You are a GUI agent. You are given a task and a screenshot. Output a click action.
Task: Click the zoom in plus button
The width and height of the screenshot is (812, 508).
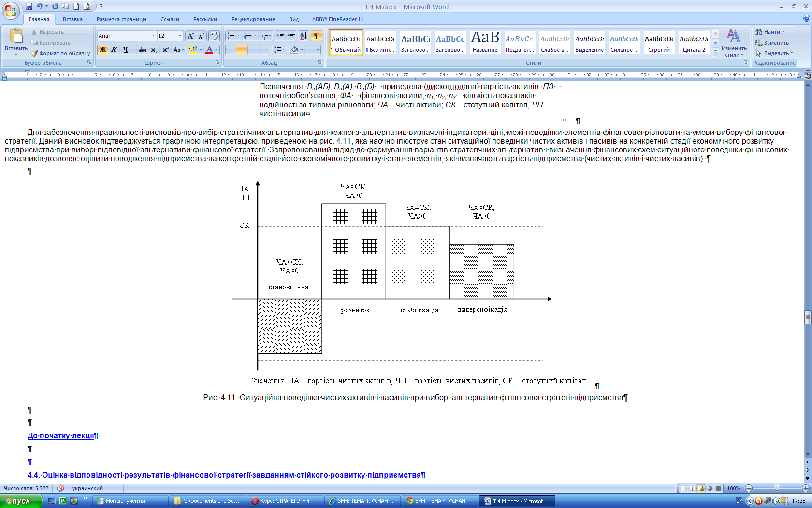coord(805,488)
